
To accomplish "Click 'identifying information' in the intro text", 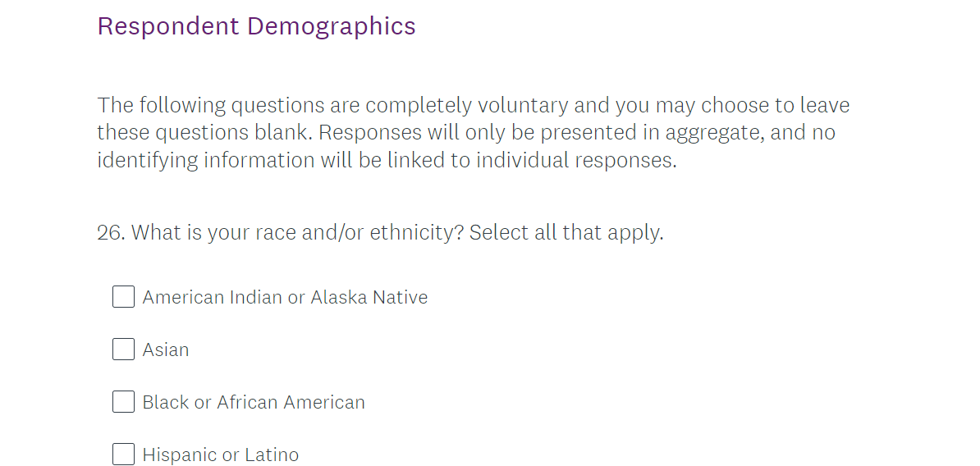I will tap(205, 160).
